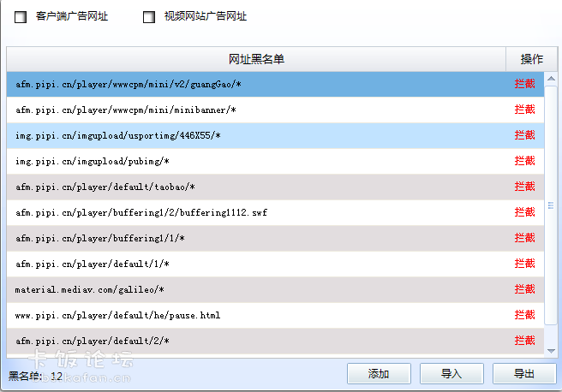Select the img.pipi.cn imgupload/pubimg row

coord(275,162)
